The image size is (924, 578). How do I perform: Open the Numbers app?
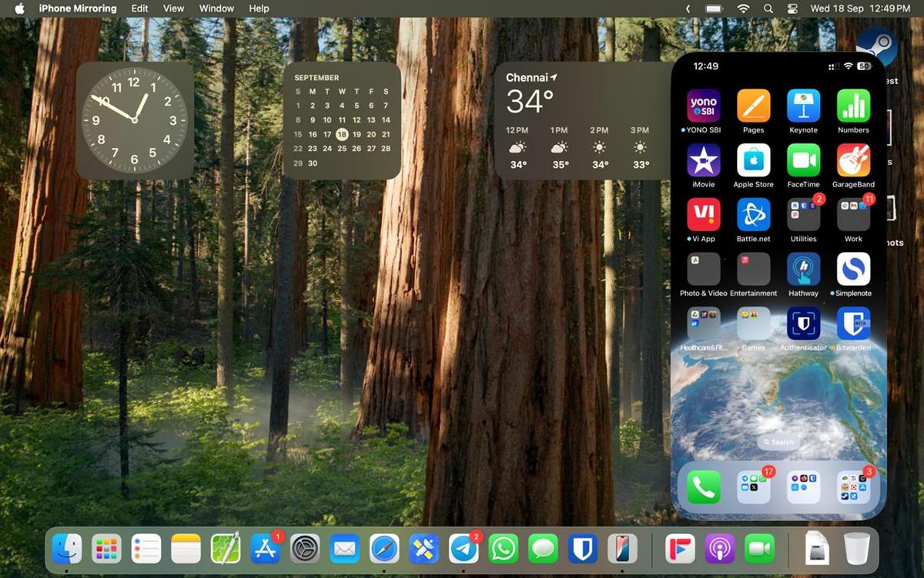pyautogui.click(x=853, y=106)
